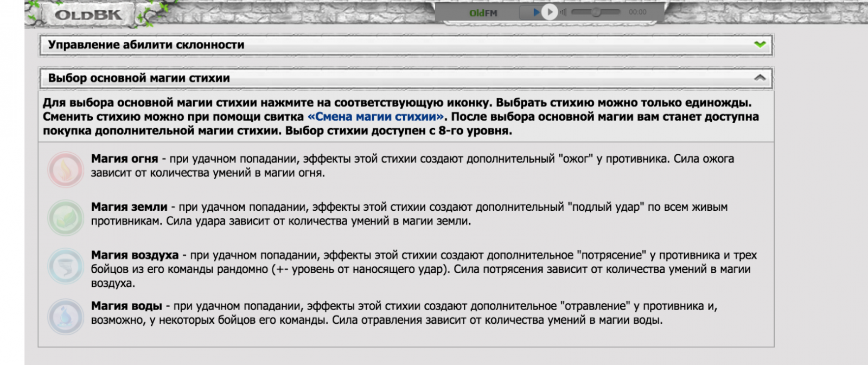Click the blue play arrow in OldFM player
This screenshot has width=868, height=365.
click(536, 12)
